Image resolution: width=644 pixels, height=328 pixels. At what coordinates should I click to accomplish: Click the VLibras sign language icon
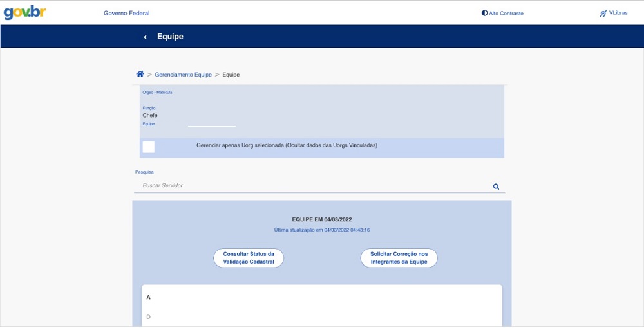(603, 13)
